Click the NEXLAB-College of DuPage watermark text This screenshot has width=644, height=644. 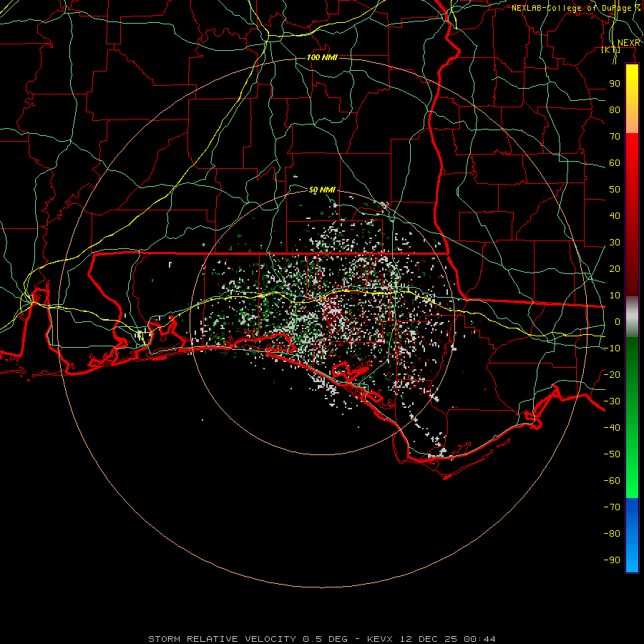(576, 8)
